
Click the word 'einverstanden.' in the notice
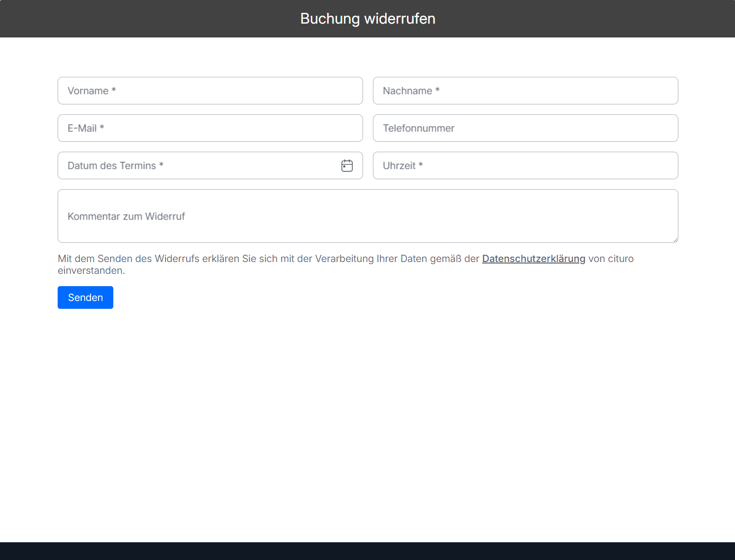91,270
